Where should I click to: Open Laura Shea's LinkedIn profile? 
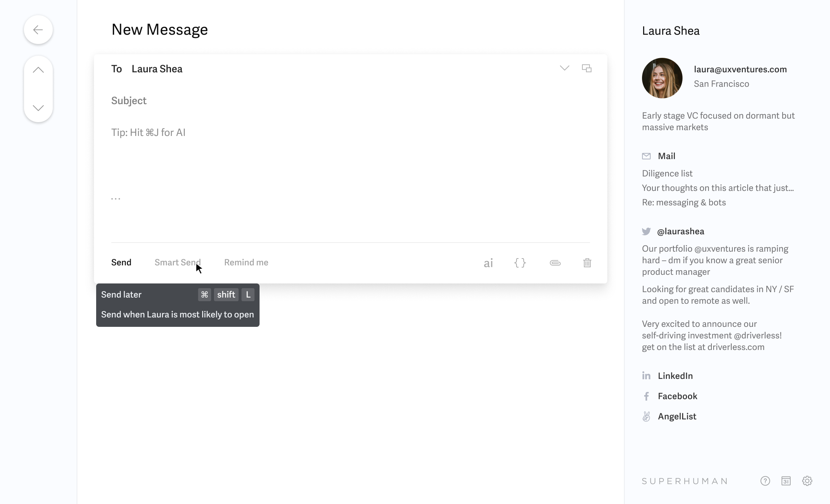[675, 376]
